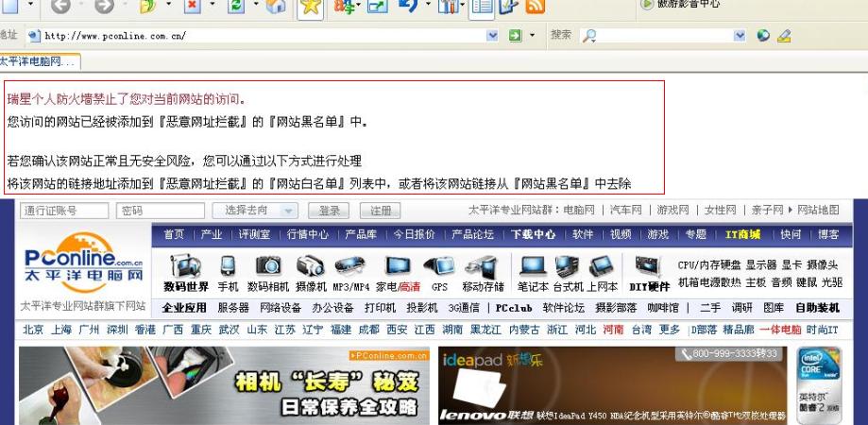Click the Intel Core badge advertisement

(819, 385)
